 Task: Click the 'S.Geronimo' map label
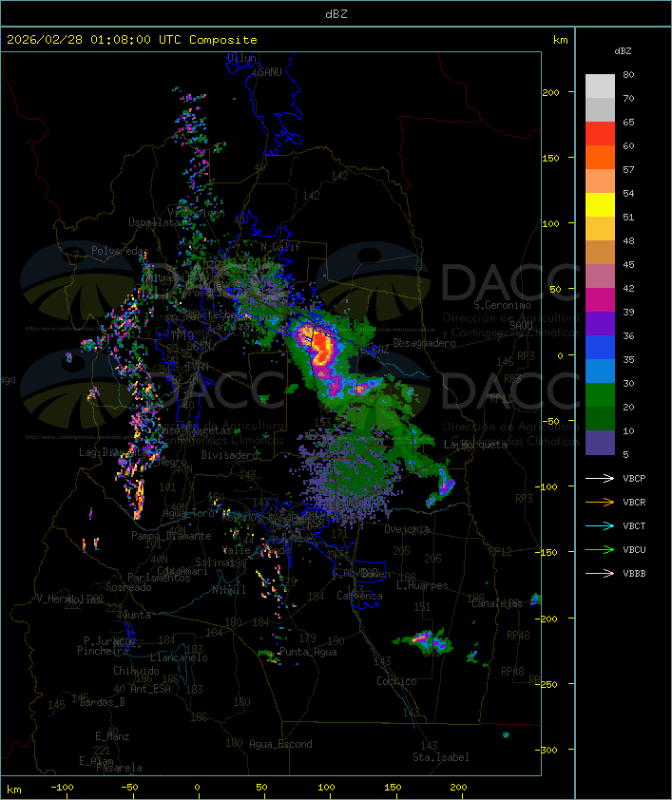click(502, 305)
